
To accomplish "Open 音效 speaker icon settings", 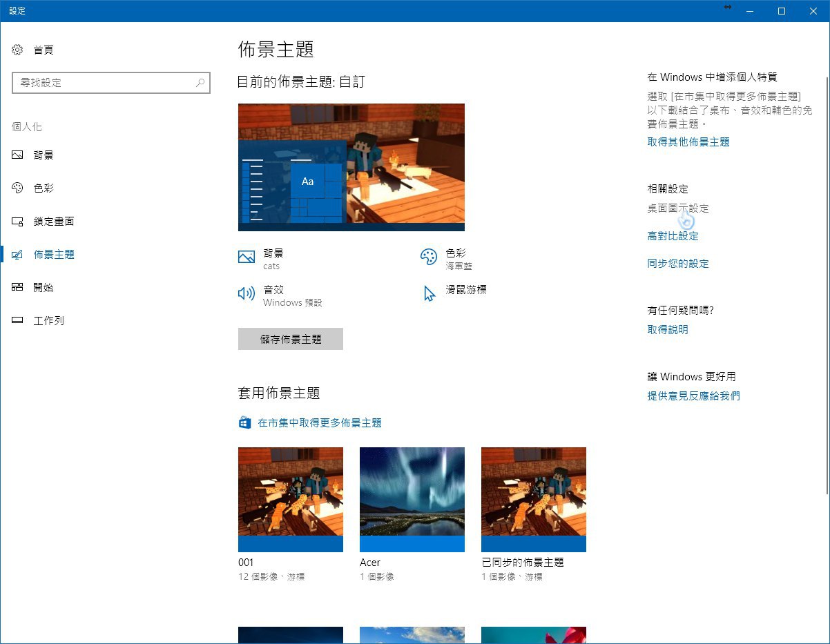I will [x=247, y=294].
